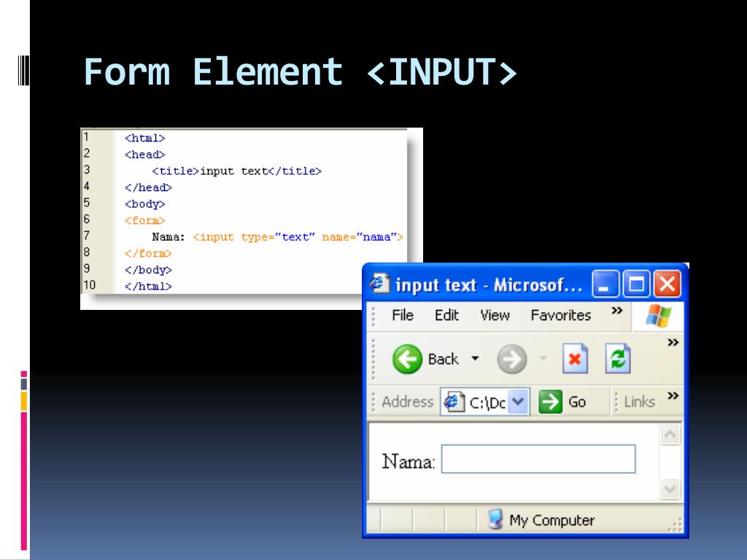Screen dimensions: 747x560
Task: Click the "<input type="text"" code on line 7
Action: (254, 237)
